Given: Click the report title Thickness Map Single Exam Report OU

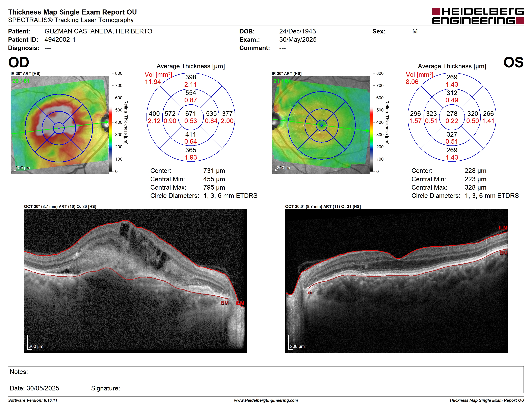Looking at the screenshot, I should (x=72, y=12).
